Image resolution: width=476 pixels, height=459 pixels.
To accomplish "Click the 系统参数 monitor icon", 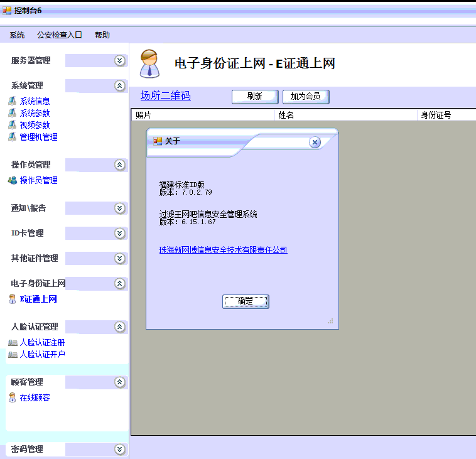I will [x=12, y=113].
